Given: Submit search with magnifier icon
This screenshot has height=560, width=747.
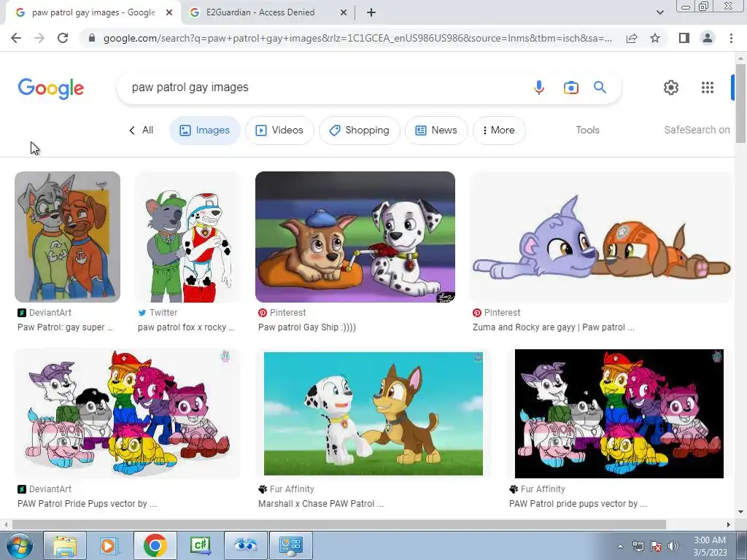Looking at the screenshot, I should [x=600, y=87].
